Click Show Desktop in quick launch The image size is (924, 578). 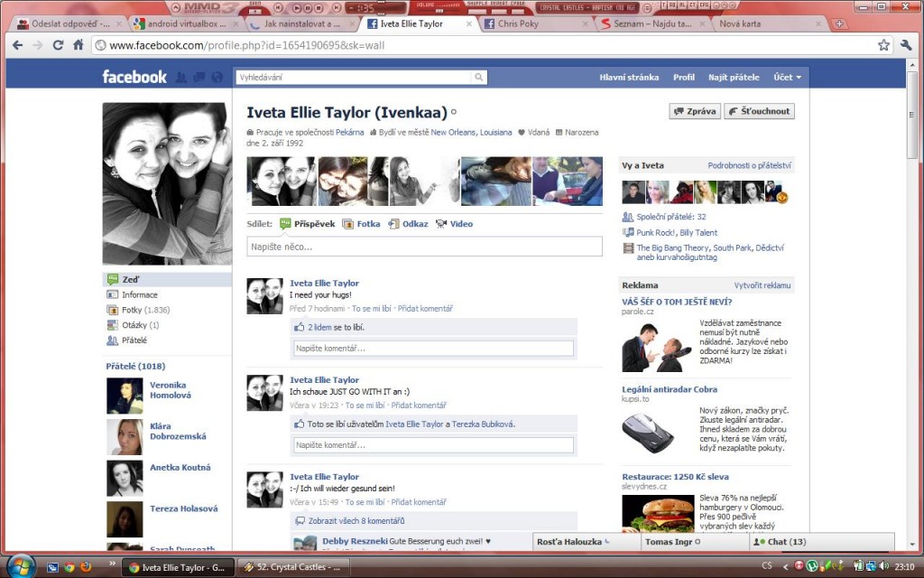(52, 567)
